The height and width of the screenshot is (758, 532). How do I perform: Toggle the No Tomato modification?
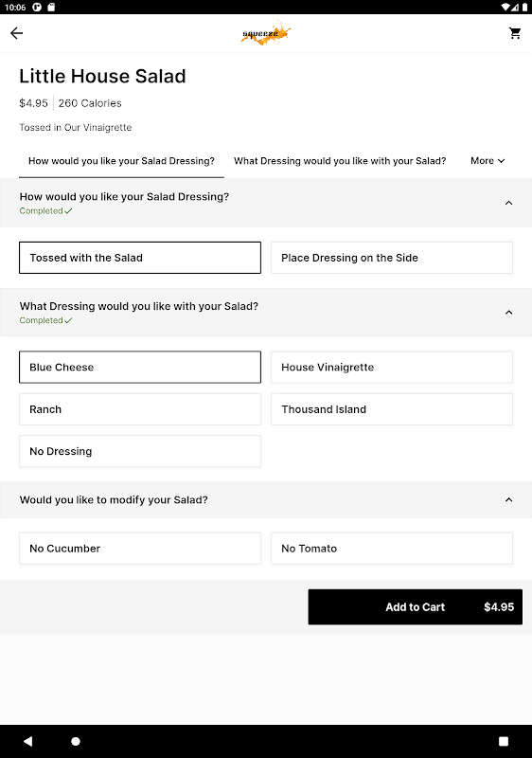(x=392, y=549)
